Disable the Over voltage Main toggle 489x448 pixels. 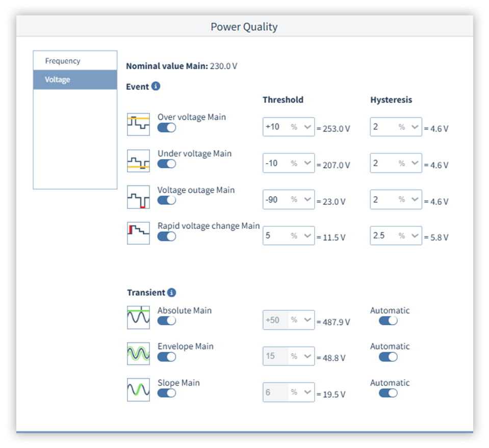point(167,128)
